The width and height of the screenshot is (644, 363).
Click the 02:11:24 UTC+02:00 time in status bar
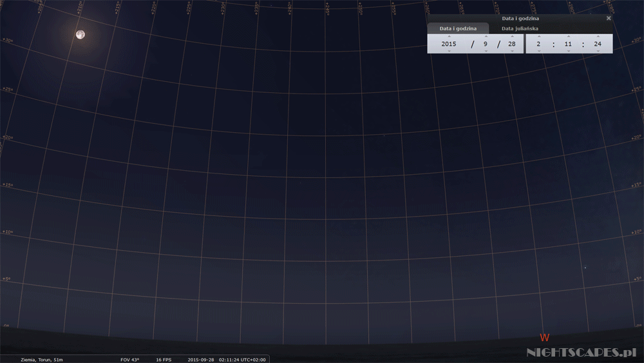click(x=242, y=360)
